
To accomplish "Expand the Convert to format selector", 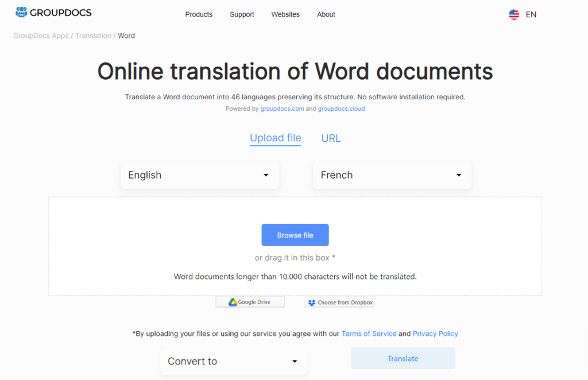I will click(233, 361).
